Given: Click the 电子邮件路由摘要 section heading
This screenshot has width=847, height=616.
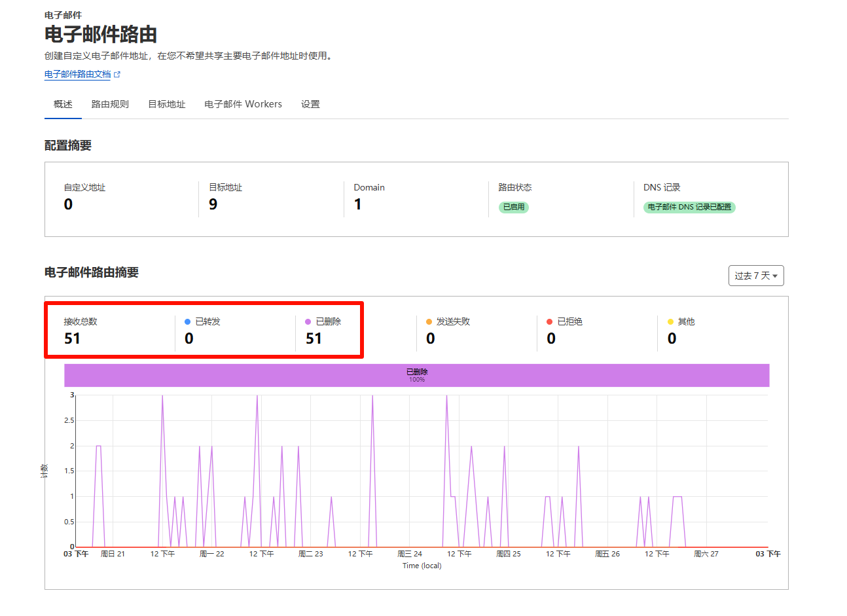Looking at the screenshot, I should pyautogui.click(x=92, y=272).
